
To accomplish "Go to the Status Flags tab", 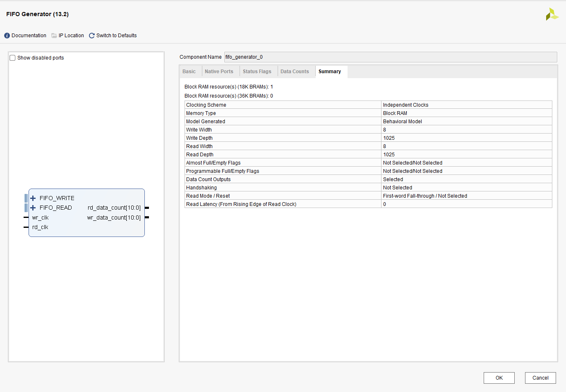I will pos(257,72).
